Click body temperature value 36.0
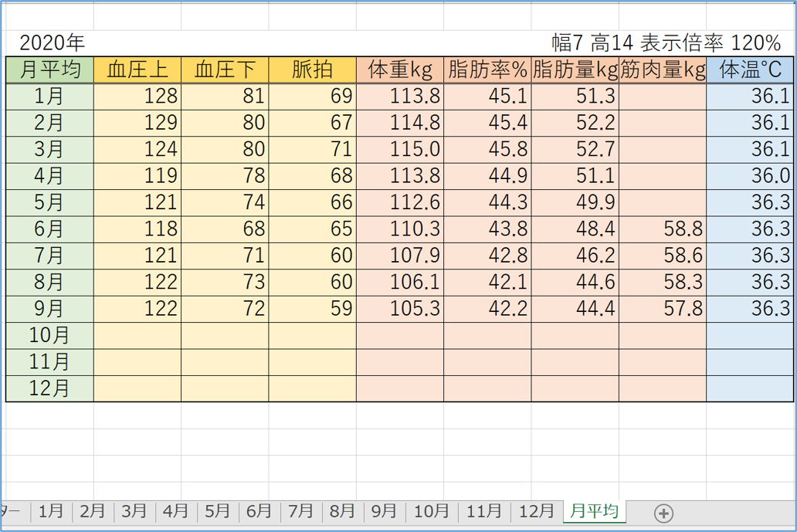The height and width of the screenshot is (532, 797). [x=750, y=176]
